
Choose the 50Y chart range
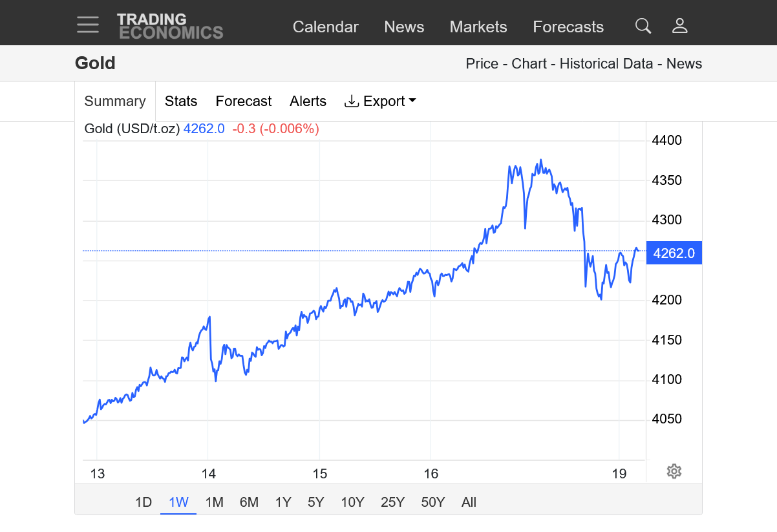432,502
